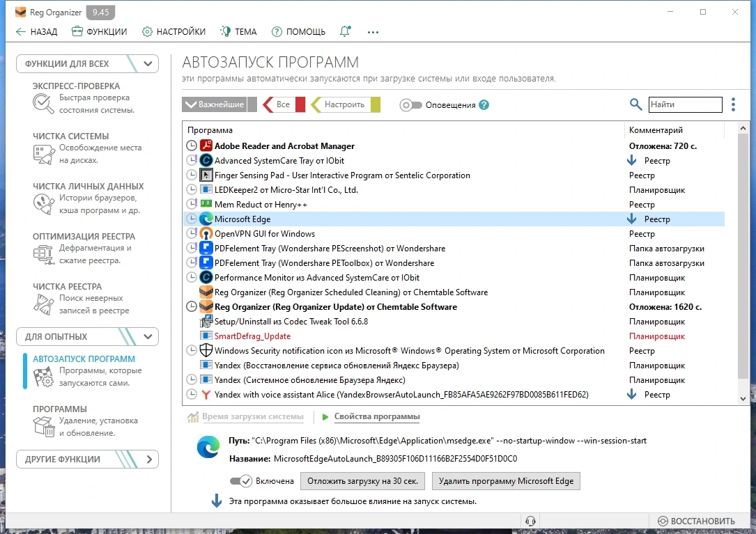The image size is (756, 534).
Task: Select PDFelement Tray PEToolbox row
Action: (454, 262)
